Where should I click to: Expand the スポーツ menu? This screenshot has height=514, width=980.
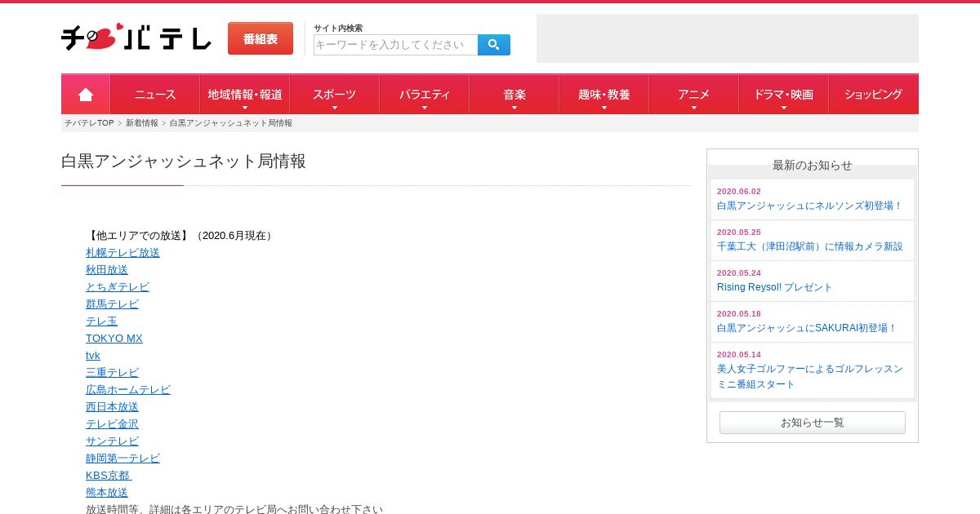coord(335,95)
